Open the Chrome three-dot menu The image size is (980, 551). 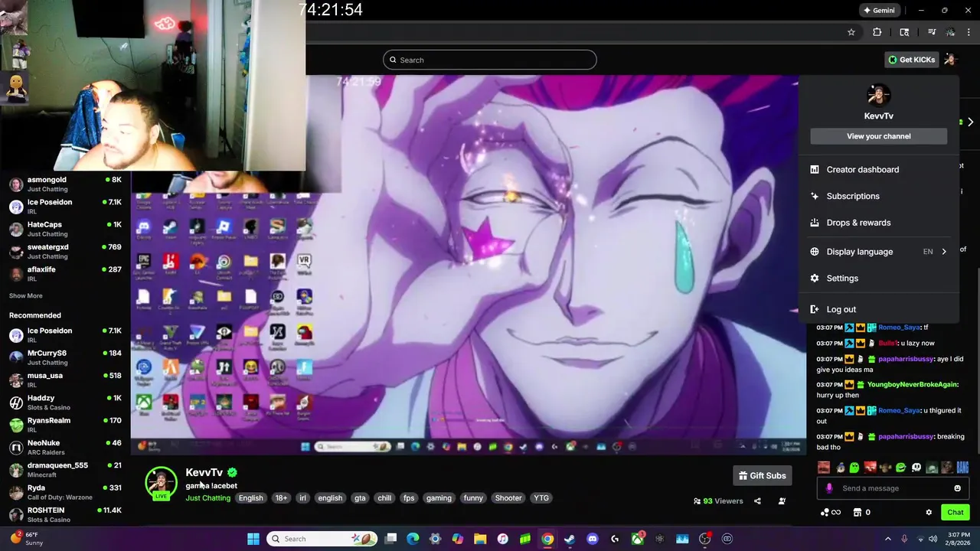[x=969, y=32]
